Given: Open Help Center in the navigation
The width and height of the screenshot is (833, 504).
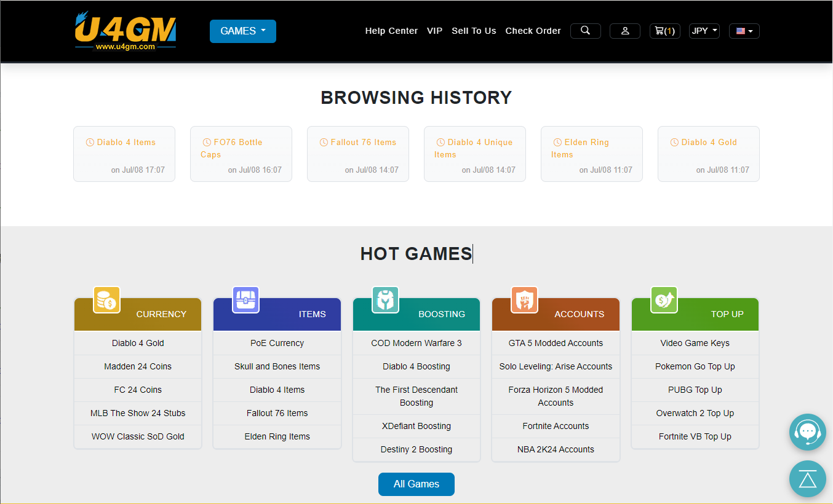Looking at the screenshot, I should (x=391, y=31).
